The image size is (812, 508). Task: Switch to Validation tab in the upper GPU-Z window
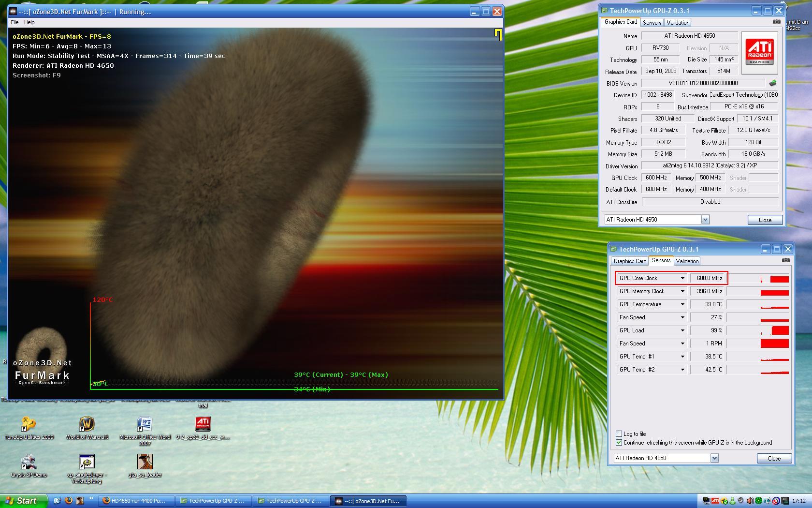point(678,23)
